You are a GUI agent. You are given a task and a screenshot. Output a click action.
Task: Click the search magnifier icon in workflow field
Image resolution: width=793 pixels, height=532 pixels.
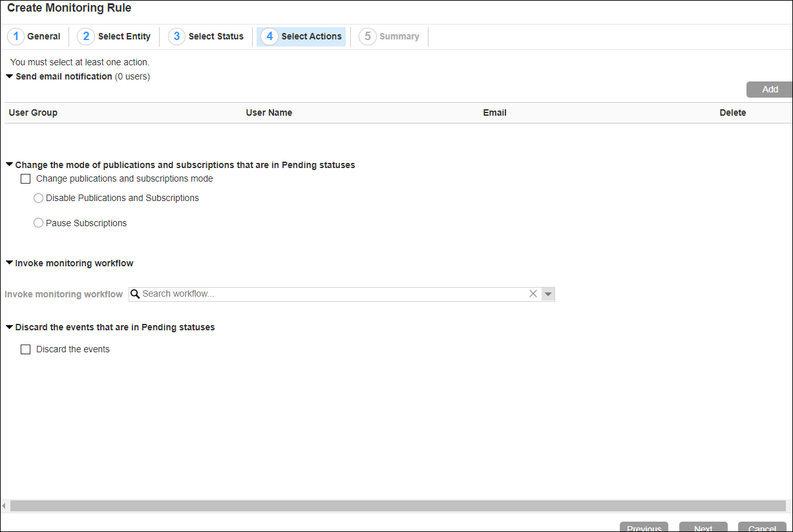click(135, 294)
